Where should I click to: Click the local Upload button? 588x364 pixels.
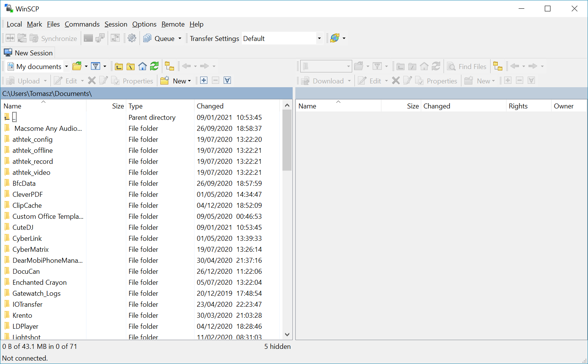[x=27, y=81]
